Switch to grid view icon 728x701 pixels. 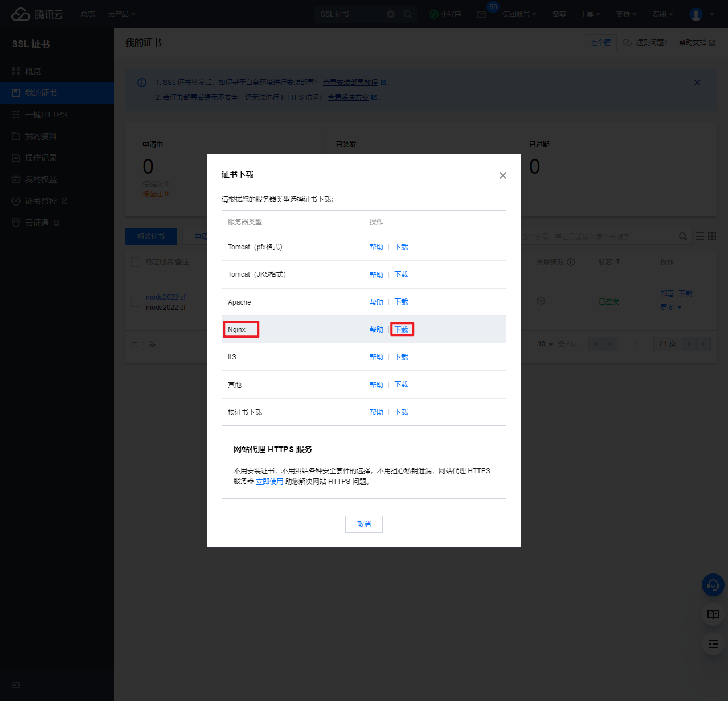tap(712, 236)
